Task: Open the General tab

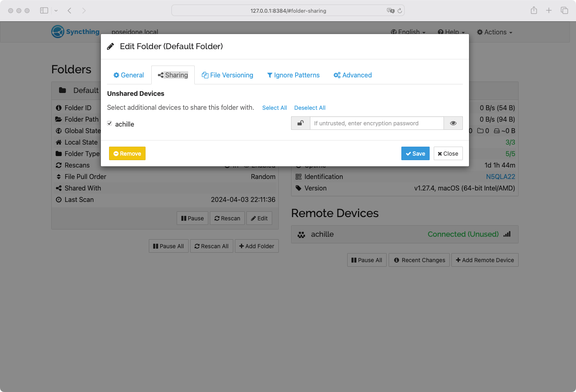Action: click(x=129, y=75)
